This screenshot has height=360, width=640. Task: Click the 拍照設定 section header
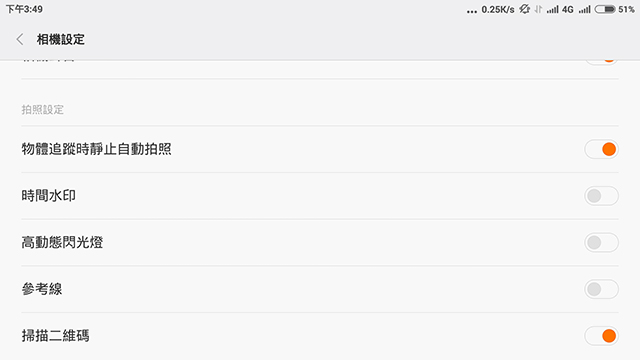pyautogui.click(x=42, y=109)
